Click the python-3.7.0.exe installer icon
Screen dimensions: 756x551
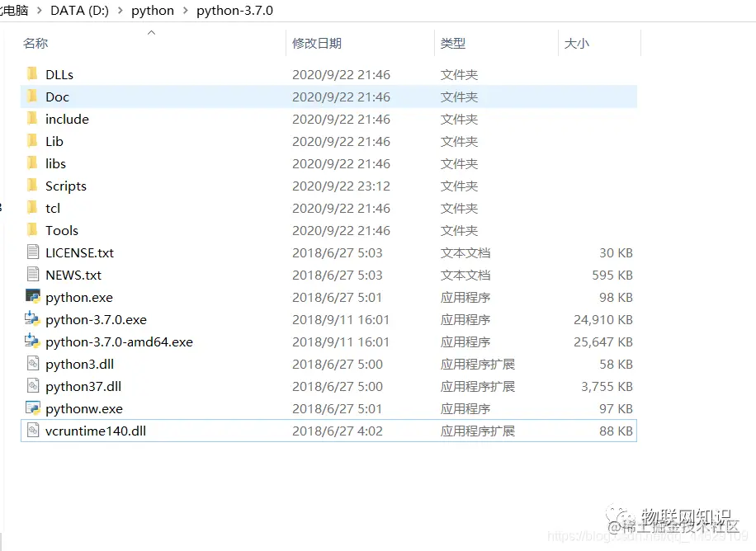pos(32,318)
